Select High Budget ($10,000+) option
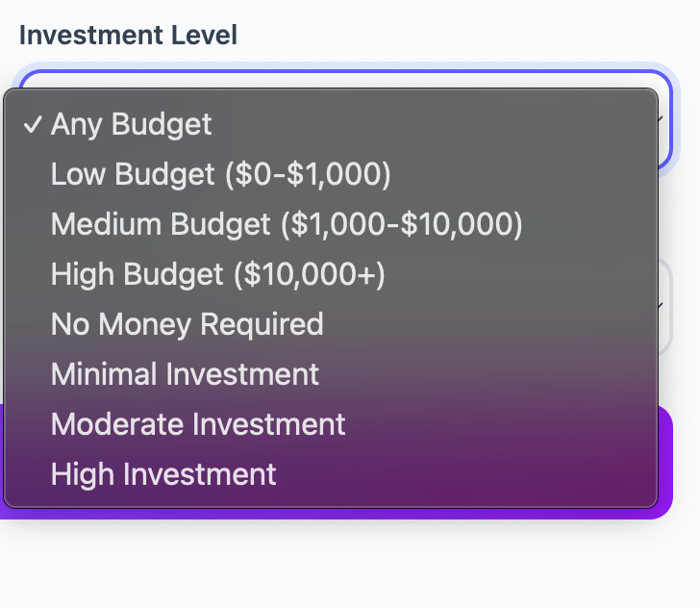Image resolution: width=700 pixels, height=608 pixels. [x=218, y=274]
